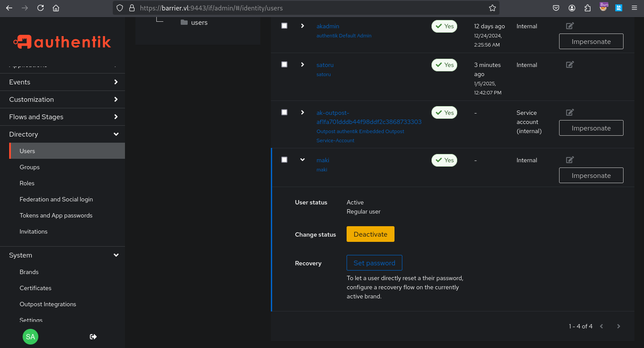Bookmark this page with the star icon
The width and height of the screenshot is (644, 348).
[492, 8]
